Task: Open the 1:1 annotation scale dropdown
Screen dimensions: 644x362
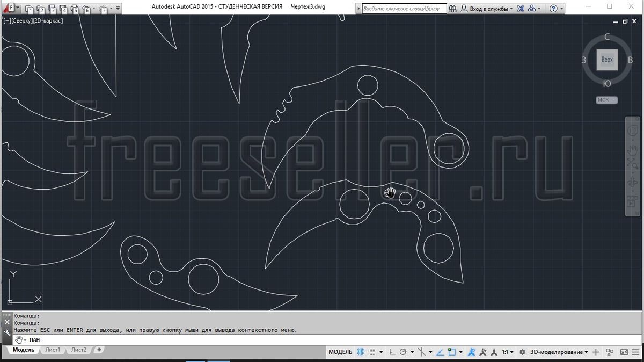Action: pos(507,352)
